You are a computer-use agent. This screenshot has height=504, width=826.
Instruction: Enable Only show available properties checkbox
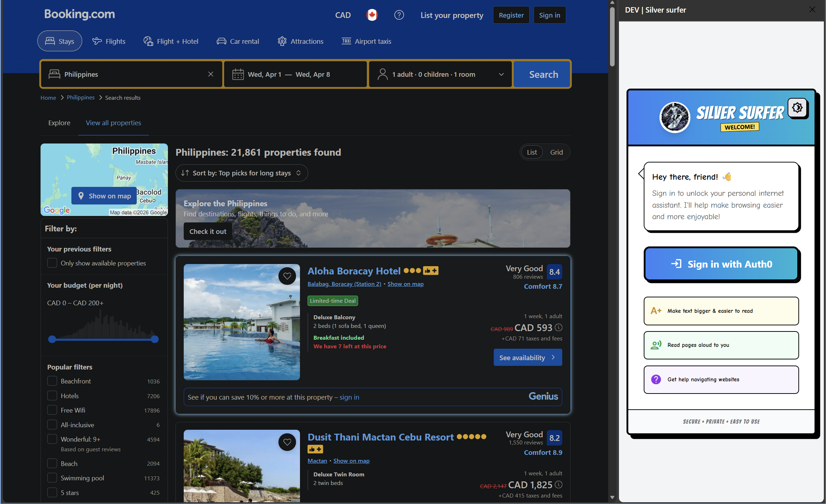tap(52, 263)
